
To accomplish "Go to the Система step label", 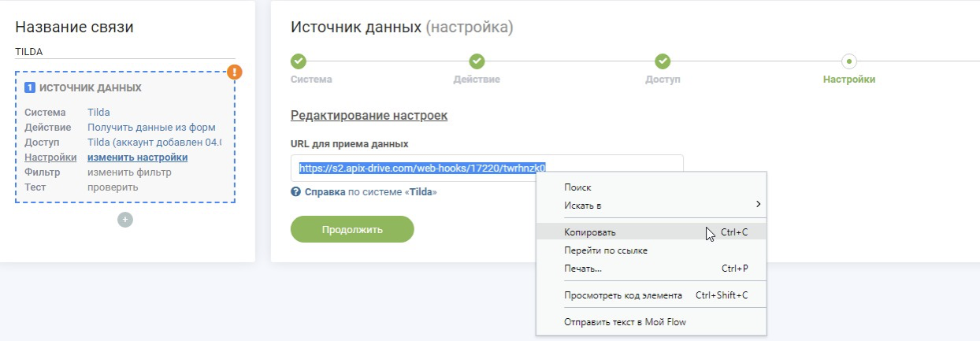I will pos(311,80).
